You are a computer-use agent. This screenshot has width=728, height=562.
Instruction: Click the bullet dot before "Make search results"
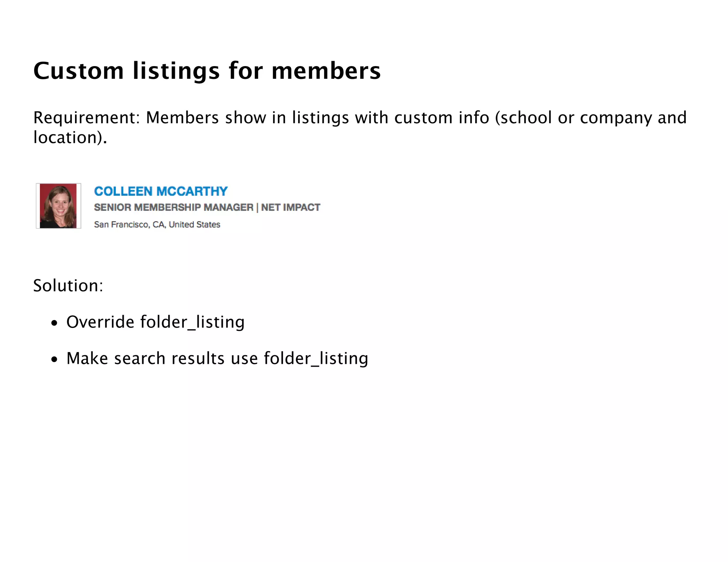(x=54, y=360)
